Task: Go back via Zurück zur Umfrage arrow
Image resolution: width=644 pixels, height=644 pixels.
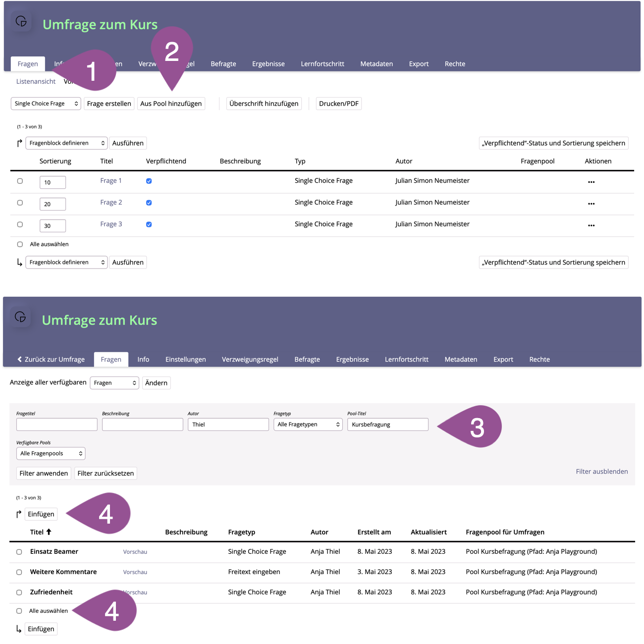Action: click(20, 359)
